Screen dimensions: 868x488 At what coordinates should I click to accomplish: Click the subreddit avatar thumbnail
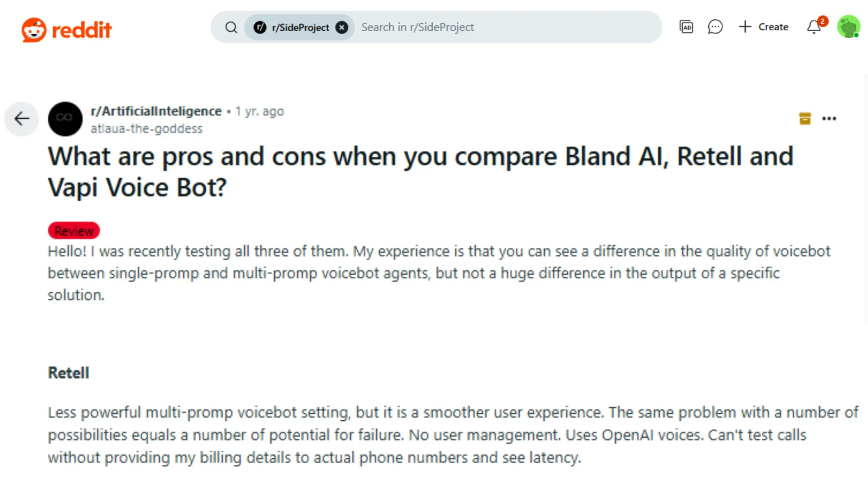[65, 119]
